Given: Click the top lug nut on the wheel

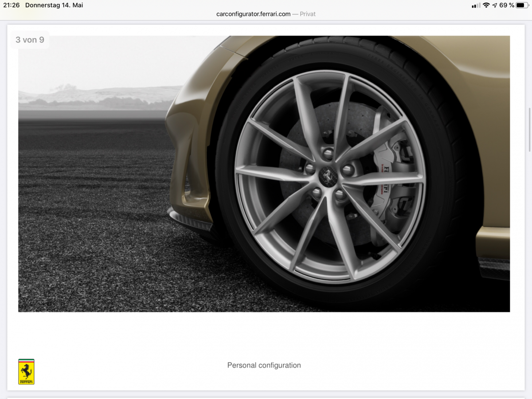Looking at the screenshot, I should [x=328, y=153].
